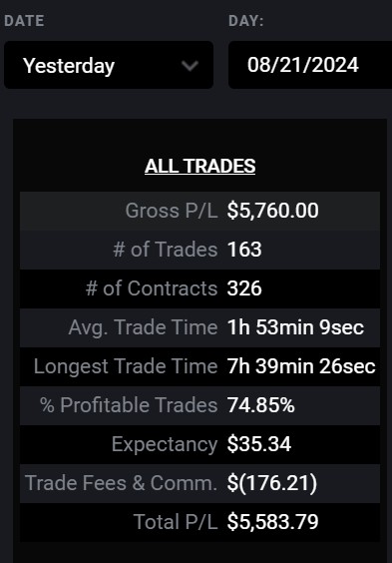
Task: Select the 7h 39min 26sec value
Action: (301, 366)
